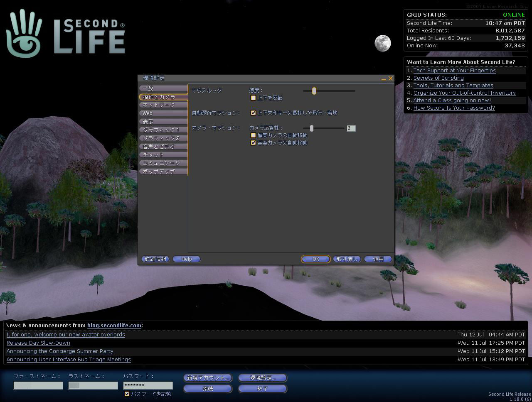Open the 音声とビデオ tab
The width and height of the screenshot is (532, 402).
coord(163,147)
